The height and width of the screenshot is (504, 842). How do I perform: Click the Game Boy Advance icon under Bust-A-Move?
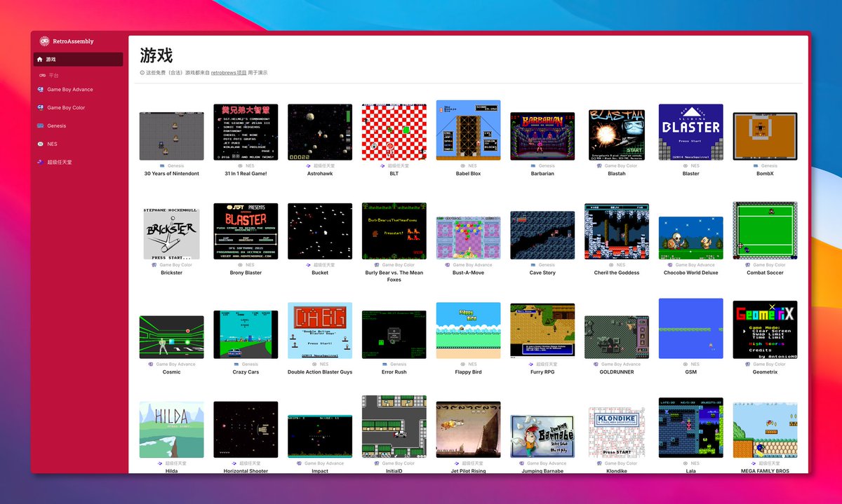click(x=448, y=265)
